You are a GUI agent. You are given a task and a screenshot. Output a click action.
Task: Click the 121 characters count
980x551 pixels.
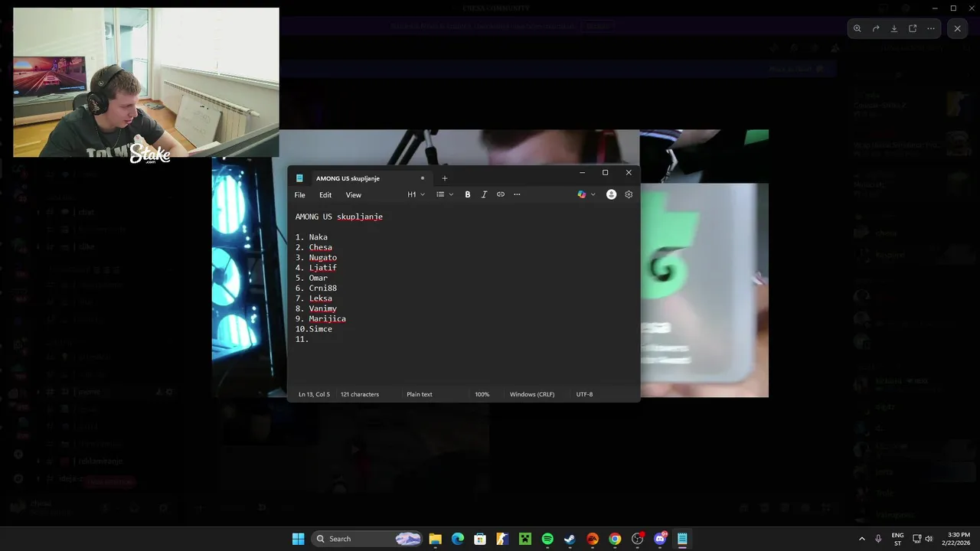360,394
